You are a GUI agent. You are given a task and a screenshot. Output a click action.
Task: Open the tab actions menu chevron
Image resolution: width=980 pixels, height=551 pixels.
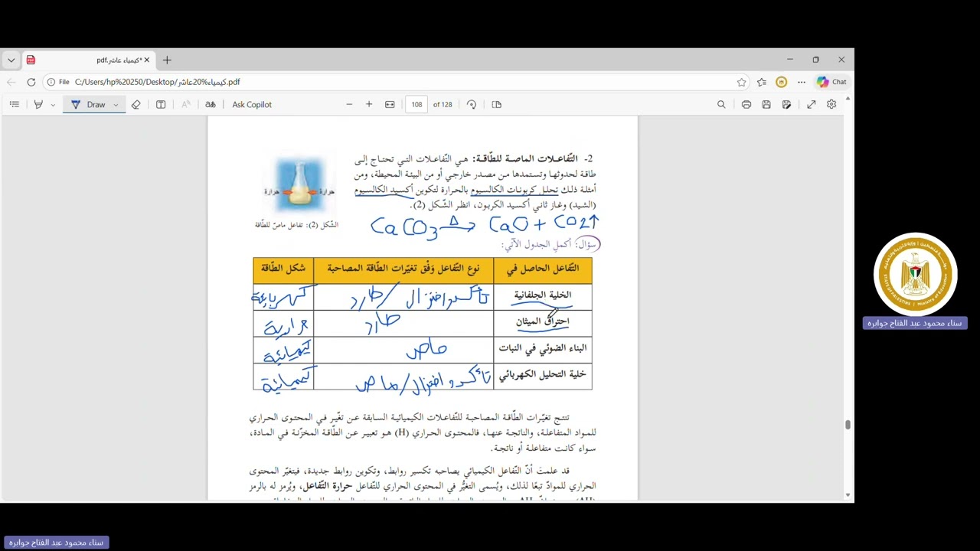tap(11, 60)
